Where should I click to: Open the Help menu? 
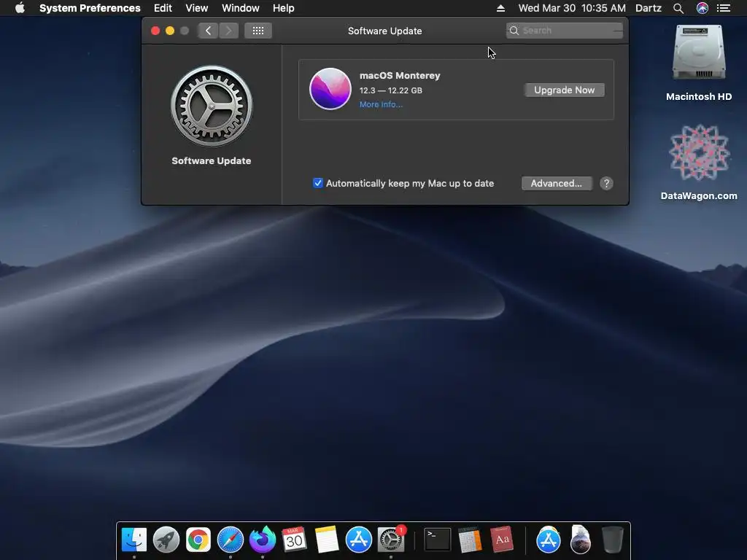coord(284,8)
